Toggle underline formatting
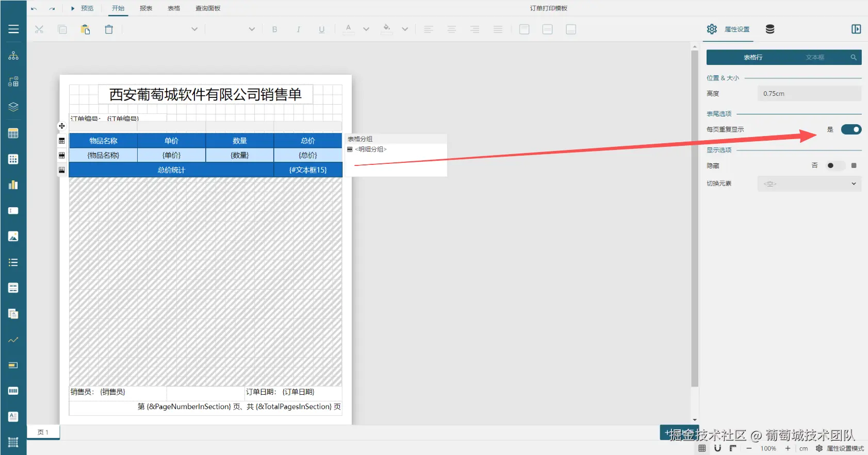 click(x=322, y=29)
